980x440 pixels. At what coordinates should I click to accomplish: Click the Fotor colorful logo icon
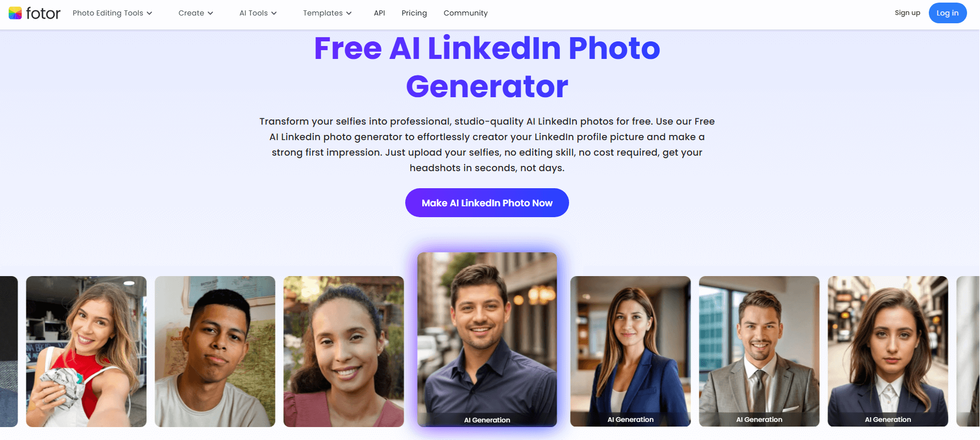pyautogui.click(x=15, y=13)
